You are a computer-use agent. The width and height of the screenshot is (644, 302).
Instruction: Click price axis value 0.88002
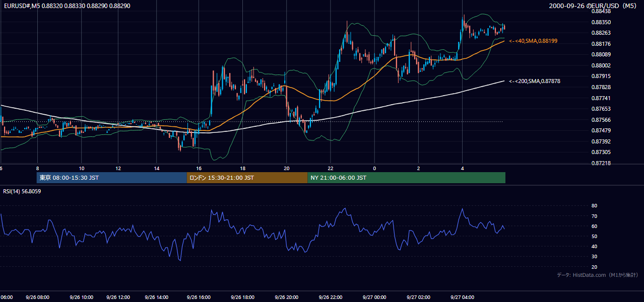600,65
